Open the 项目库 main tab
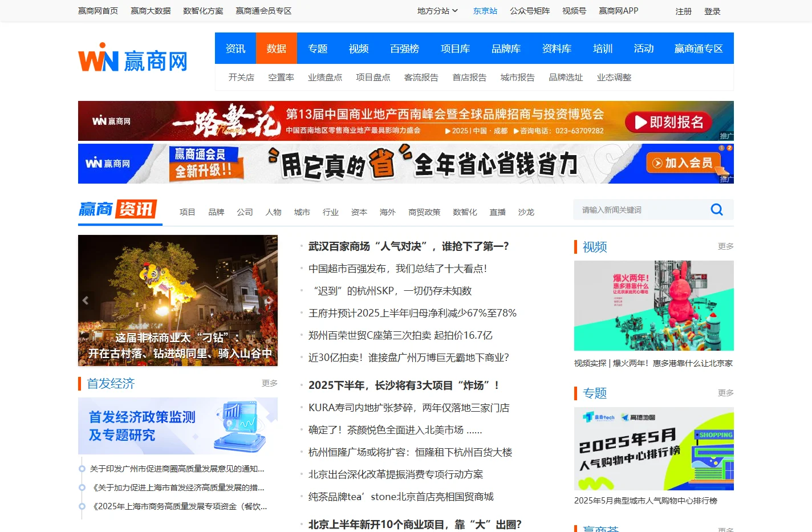 (455, 48)
